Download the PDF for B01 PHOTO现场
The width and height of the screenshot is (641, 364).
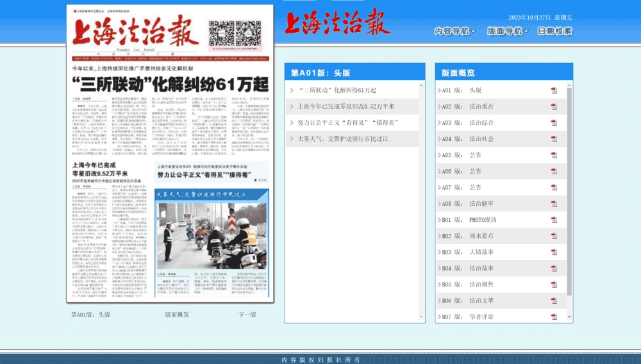tap(554, 220)
